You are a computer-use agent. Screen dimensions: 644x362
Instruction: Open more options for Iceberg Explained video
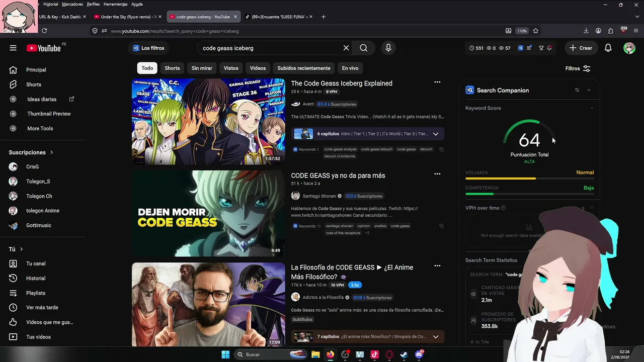pyautogui.click(x=437, y=82)
